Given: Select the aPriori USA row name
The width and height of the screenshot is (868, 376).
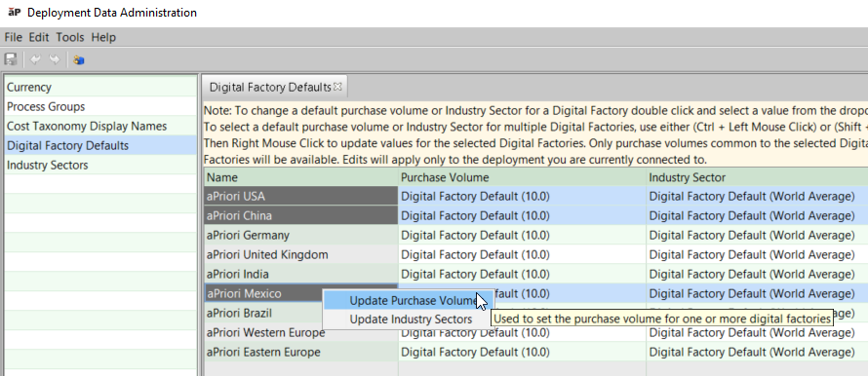Looking at the screenshot, I should pyautogui.click(x=301, y=197).
